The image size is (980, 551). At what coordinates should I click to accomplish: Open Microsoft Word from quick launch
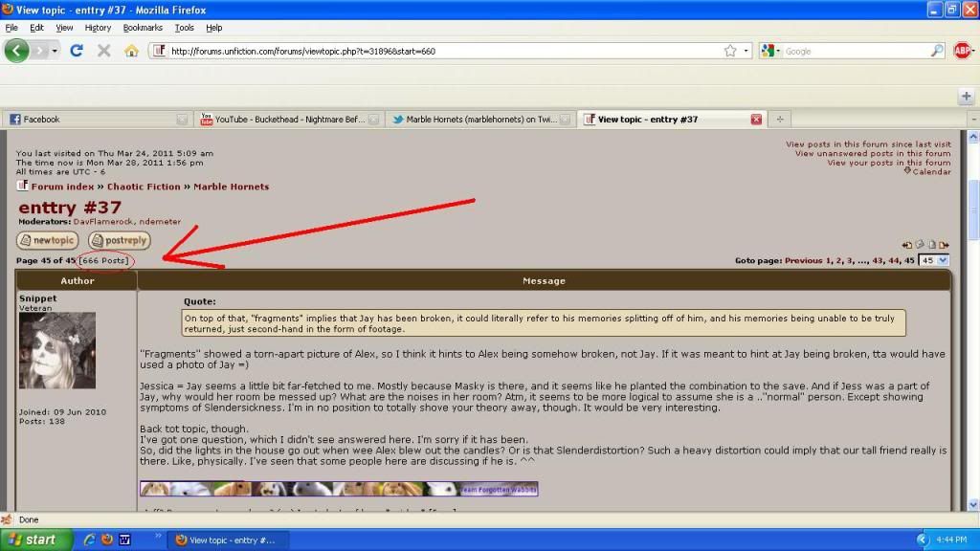pyautogui.click(x=124, y=540)
